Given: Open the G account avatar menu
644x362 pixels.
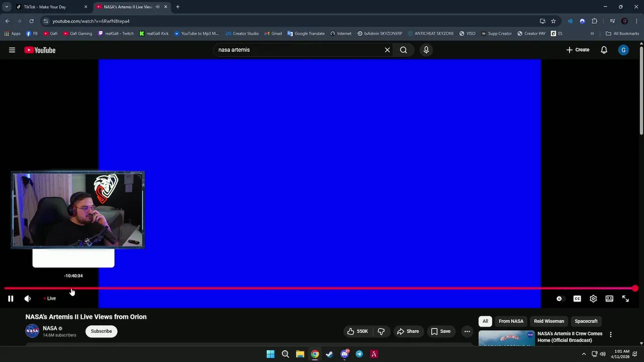Looking at the screenshot, I should (623, 50).
